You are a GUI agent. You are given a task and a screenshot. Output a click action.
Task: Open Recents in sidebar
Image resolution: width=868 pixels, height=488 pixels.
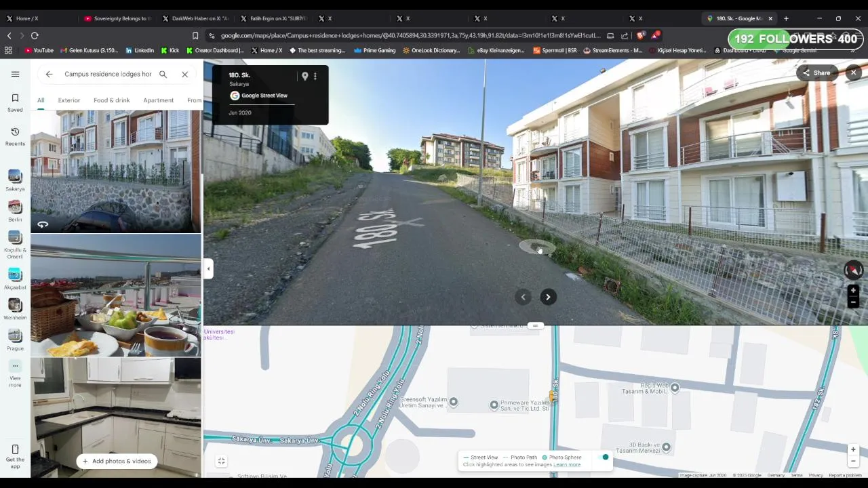15,136
